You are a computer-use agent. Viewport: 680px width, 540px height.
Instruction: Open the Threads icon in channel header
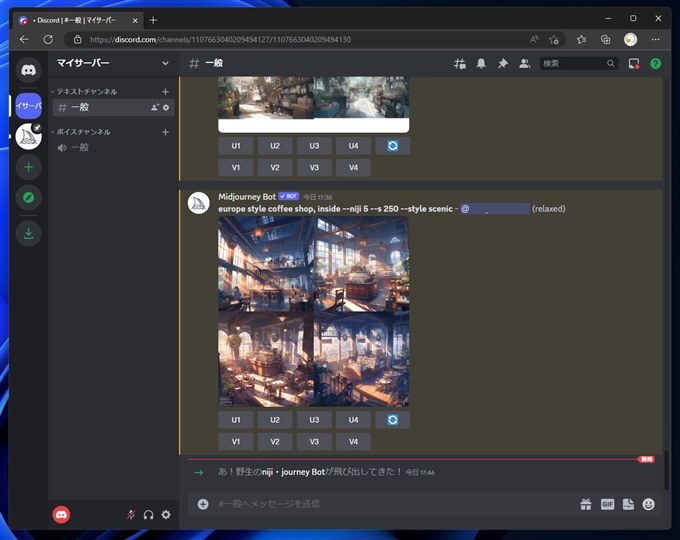(x=460, y=63)
